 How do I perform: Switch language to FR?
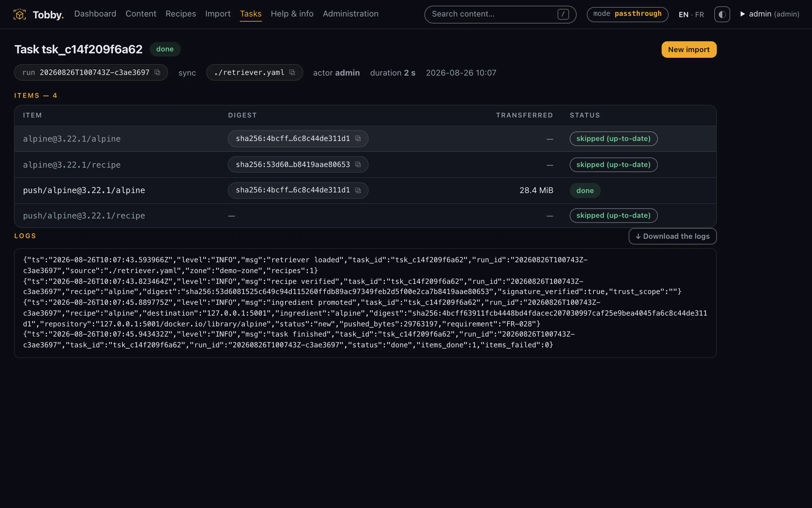699,15
